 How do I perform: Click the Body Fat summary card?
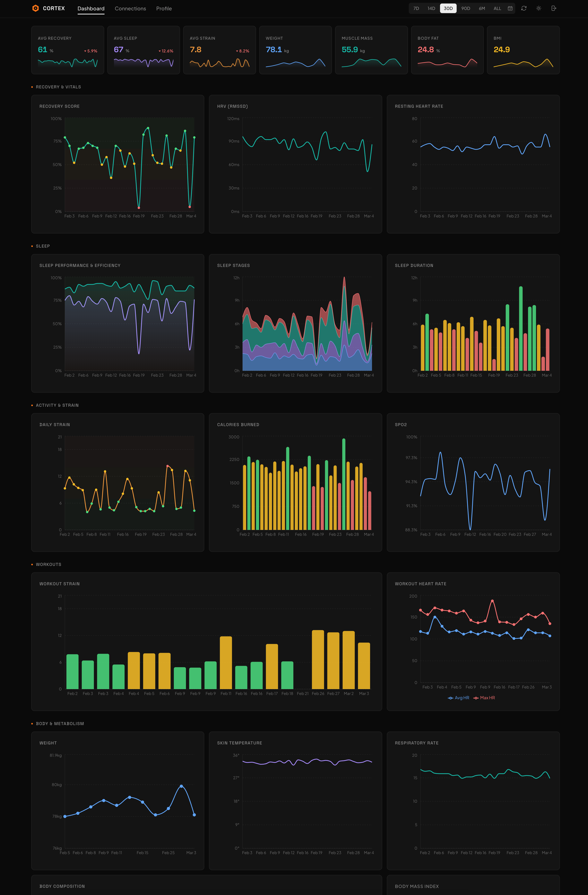[x=447, y=50]
